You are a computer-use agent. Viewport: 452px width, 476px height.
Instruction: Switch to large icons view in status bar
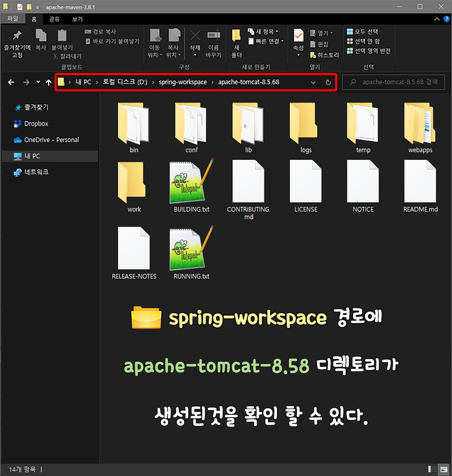coord(444,469)
